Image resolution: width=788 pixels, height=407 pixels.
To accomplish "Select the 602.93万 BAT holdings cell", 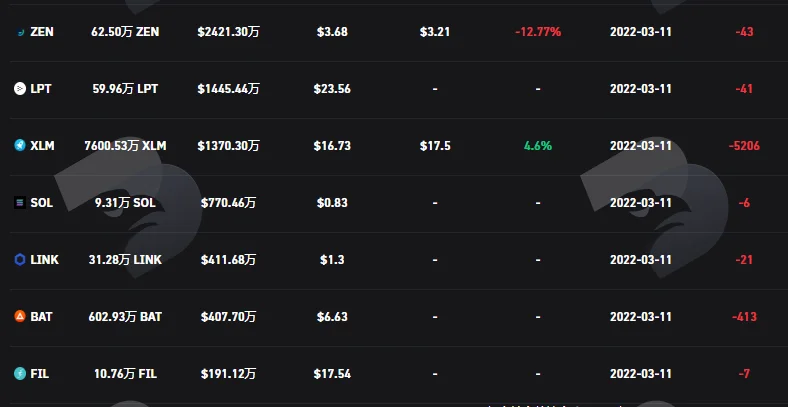I will [125, 317].
